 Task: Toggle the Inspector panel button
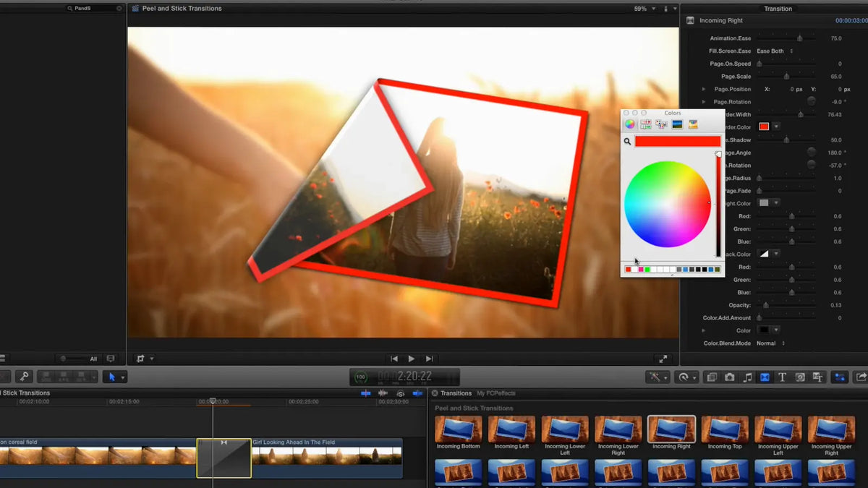[x=839, y=377]
